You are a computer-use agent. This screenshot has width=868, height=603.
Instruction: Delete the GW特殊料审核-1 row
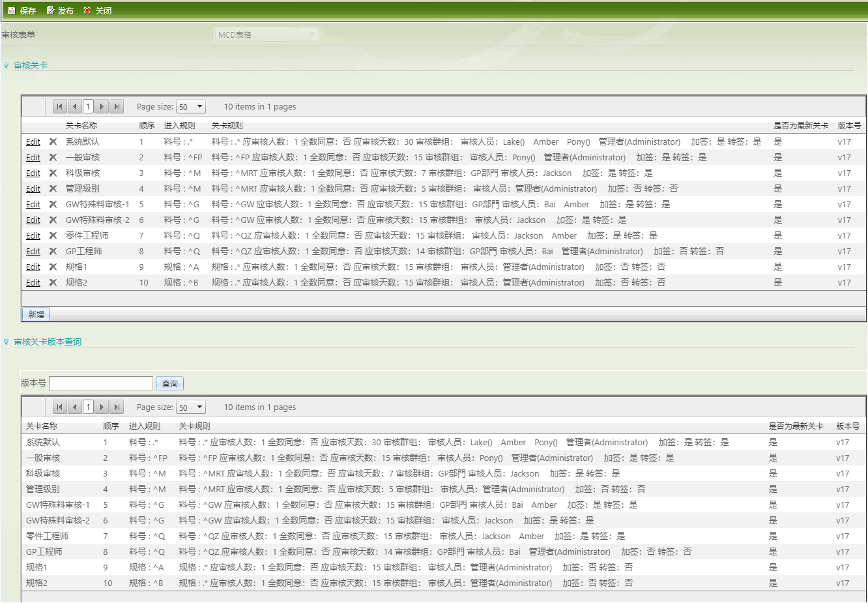point(53,204)
